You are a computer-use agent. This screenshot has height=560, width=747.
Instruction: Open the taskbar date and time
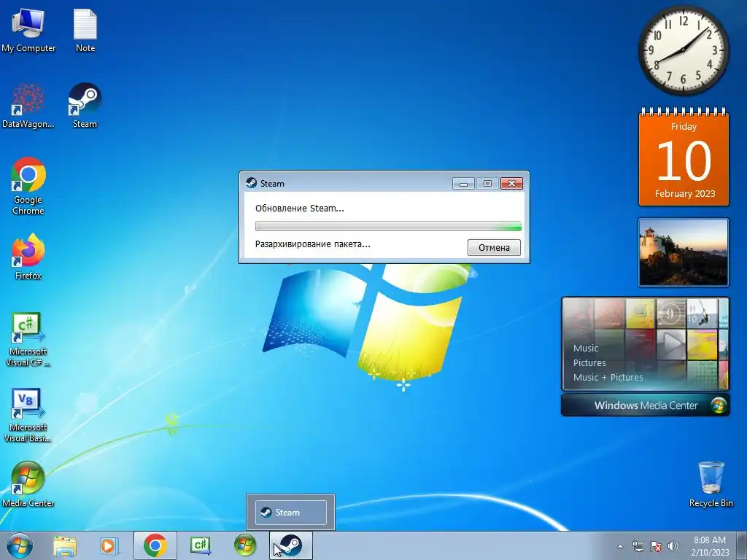(710, 545)
